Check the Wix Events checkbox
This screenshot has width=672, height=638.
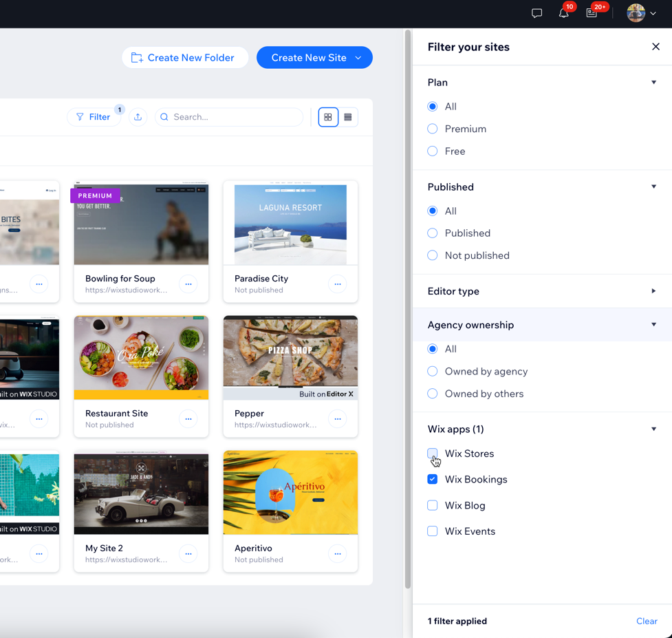433,531
